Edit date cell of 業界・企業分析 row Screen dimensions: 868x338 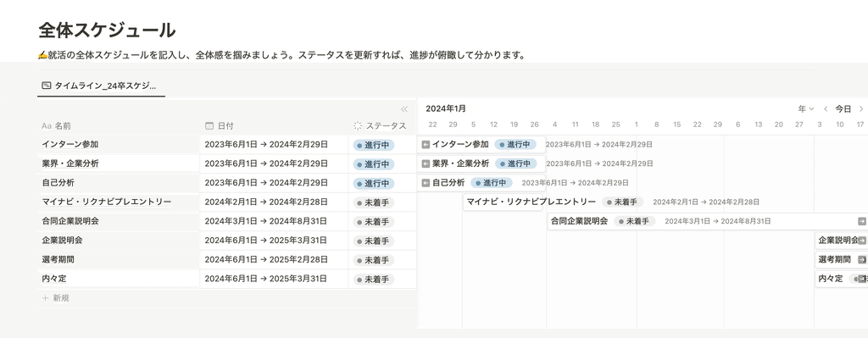pyautogui.click(x=274, y=163)
